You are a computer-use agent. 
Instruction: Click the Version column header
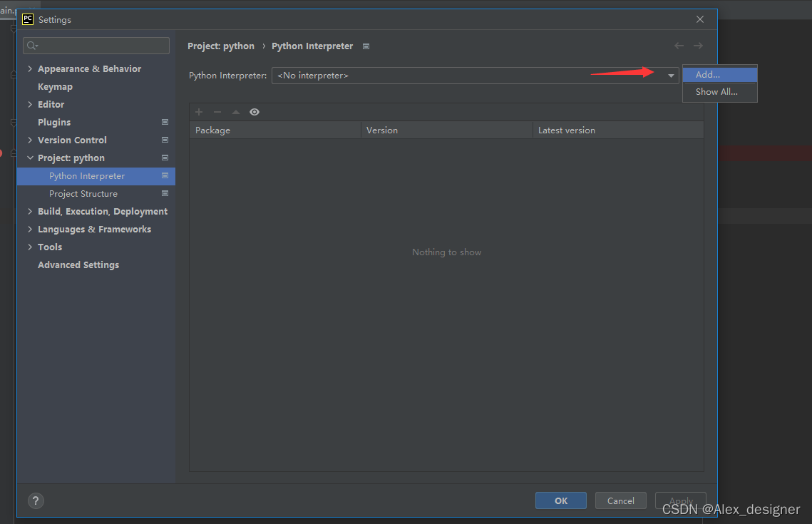coord(446,130)
